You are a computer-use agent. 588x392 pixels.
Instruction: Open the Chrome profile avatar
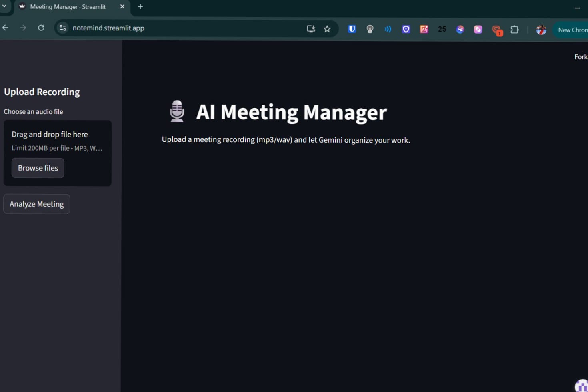coord(541,30)
